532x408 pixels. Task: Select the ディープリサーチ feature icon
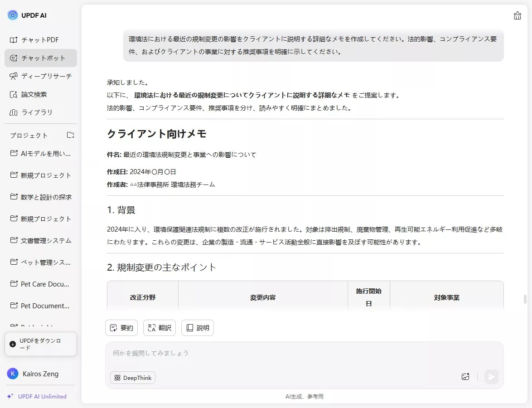click(x=14, y=76)
